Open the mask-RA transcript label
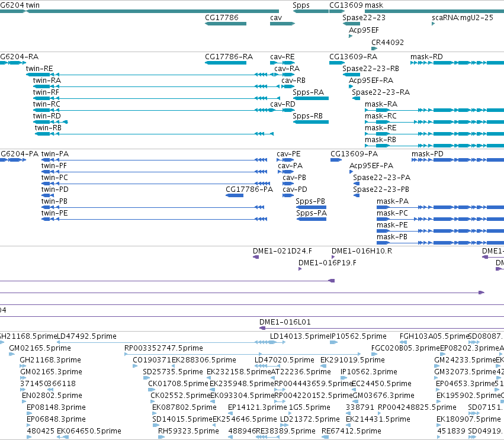The image size is (504, 440). (x=381, y=104)
